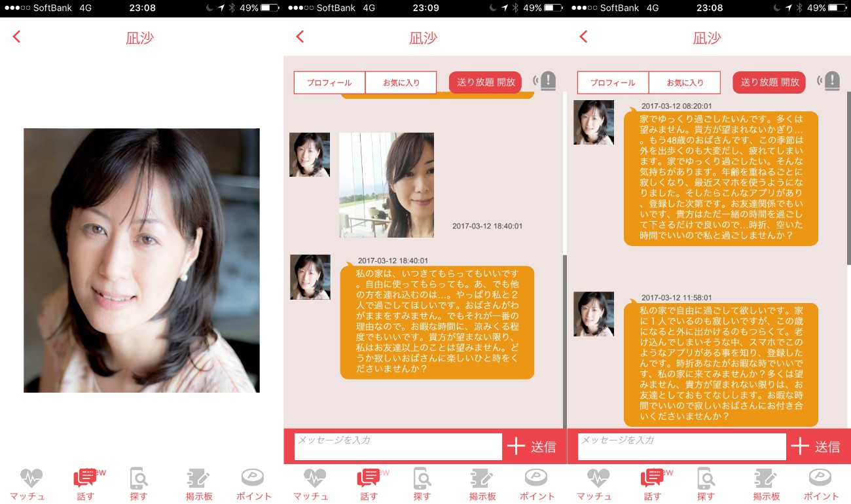
Task: Tap the plus attachment icon on the right screen
Action: (799, 446)
